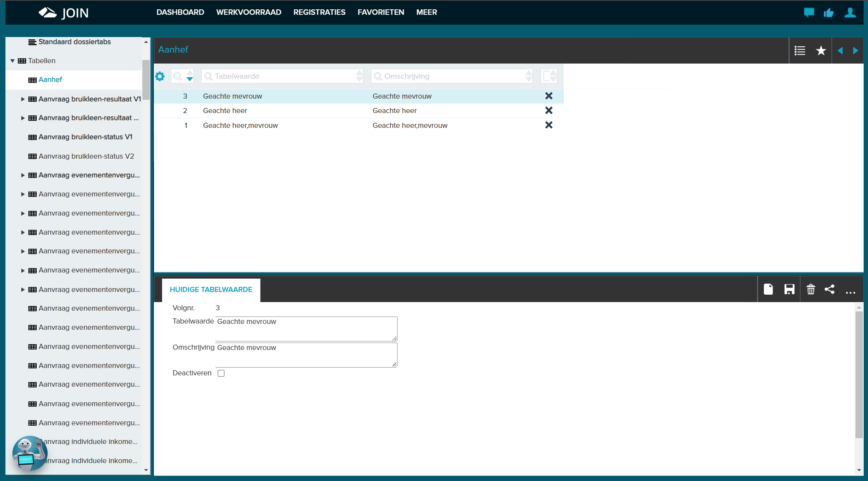Select the HUIDIGE TABELWAARDE tab
The width and height of the screenshot is (868, 481).
coord(211,290)
